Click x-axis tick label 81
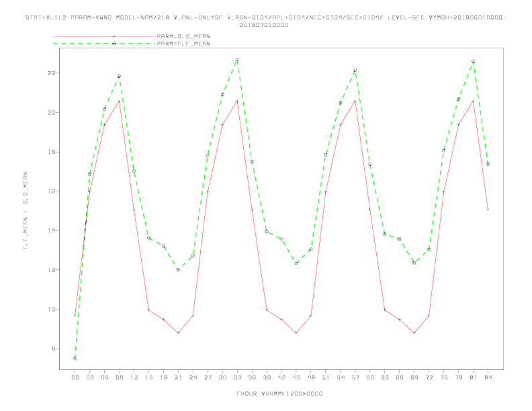This screenshot has width=532, height=411. (x=474, y=377)
